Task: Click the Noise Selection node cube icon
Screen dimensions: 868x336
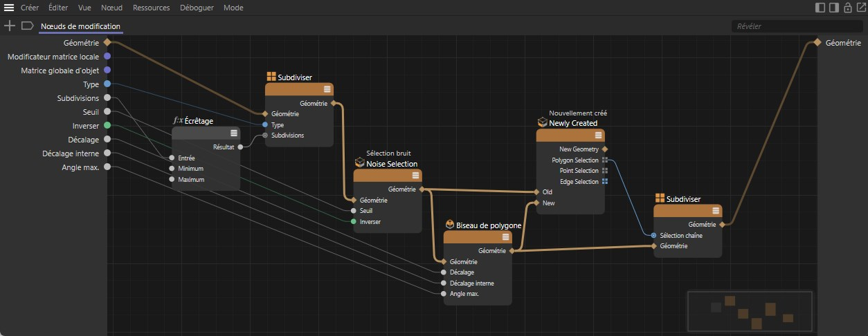Action: (x=359, y=163)
